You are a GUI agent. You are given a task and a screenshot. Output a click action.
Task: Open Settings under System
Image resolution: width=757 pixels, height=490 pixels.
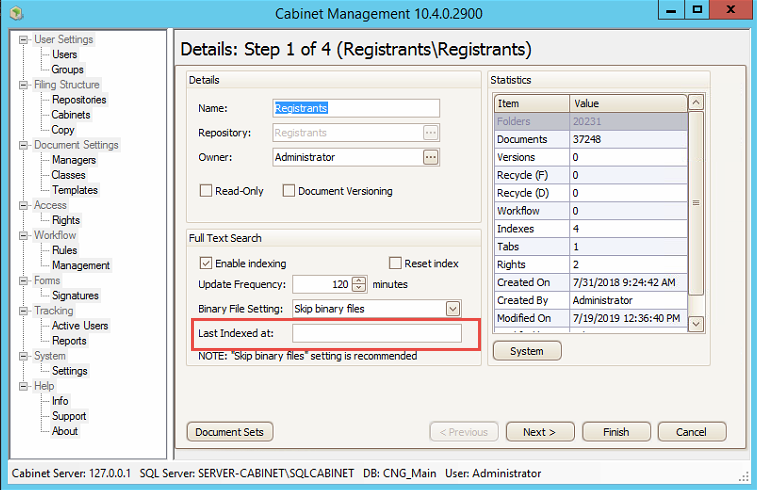click(x=70, y=371)
